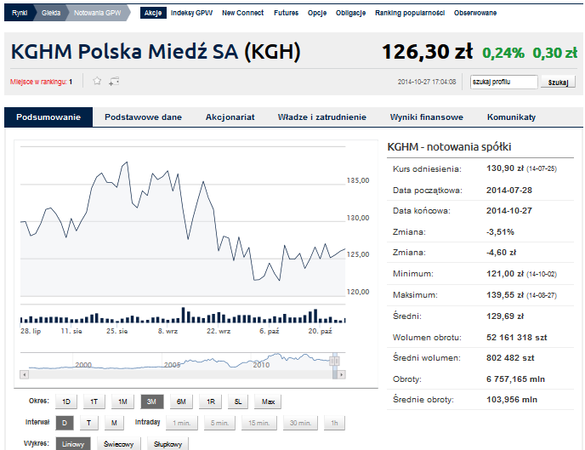Set chart period to 6M

coord(181,401)
